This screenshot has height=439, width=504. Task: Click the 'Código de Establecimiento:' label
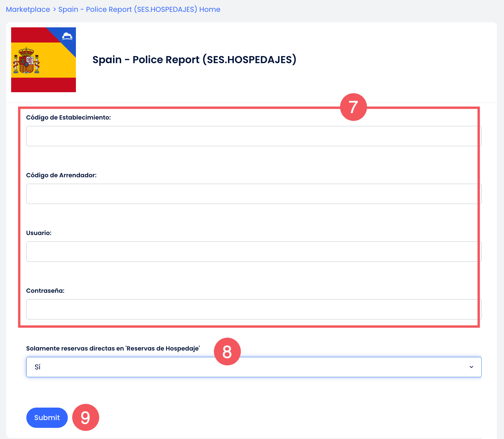click(68, 118)
